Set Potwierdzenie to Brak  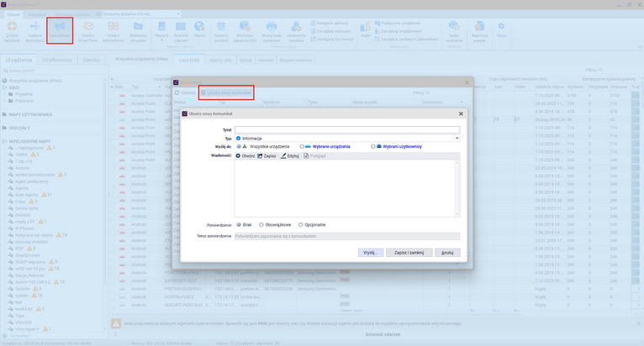pyautogui.click(x=239, y=225)
